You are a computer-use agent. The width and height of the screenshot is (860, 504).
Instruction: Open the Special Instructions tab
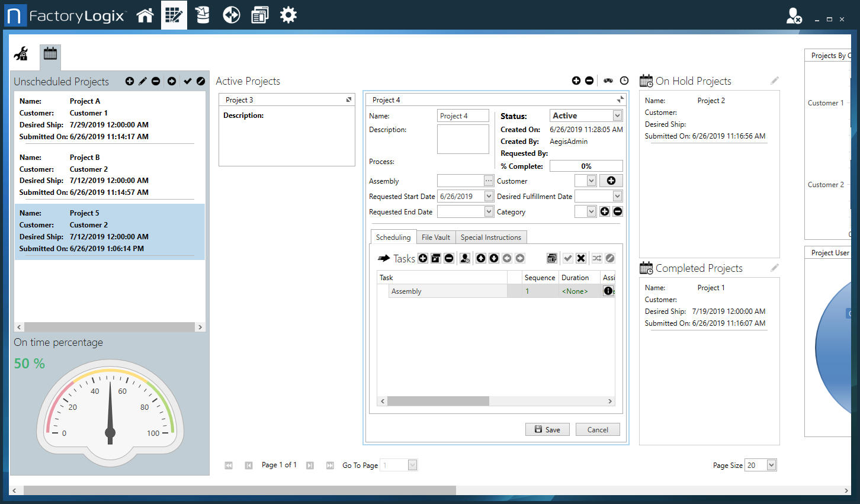tap(491, 236)
